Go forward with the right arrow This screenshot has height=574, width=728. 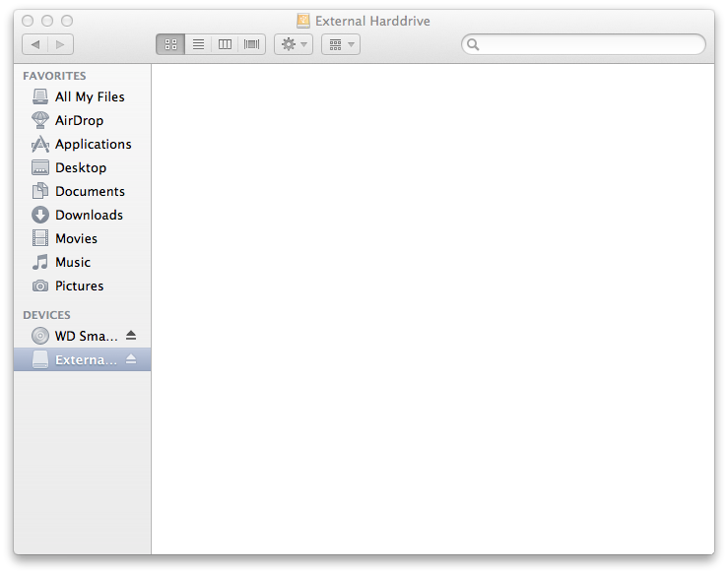(60, 44)
